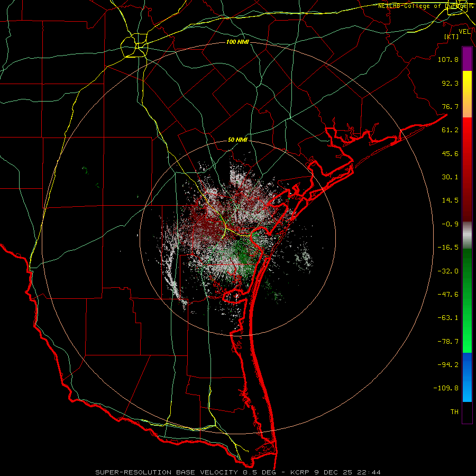The width and height of the screenshot is (476, 476).
Task: Click the -0.9 velocity scale value
Action: tap(450, 224)
